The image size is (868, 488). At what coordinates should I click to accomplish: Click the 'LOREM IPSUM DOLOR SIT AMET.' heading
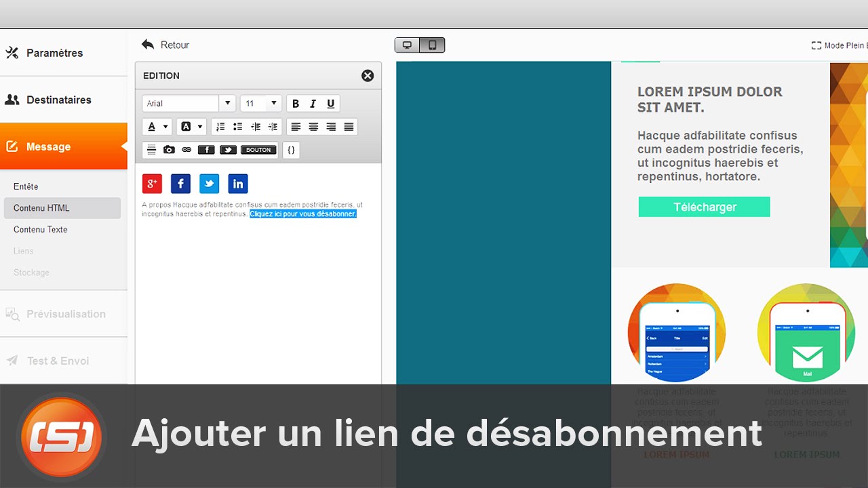[709, 100]
